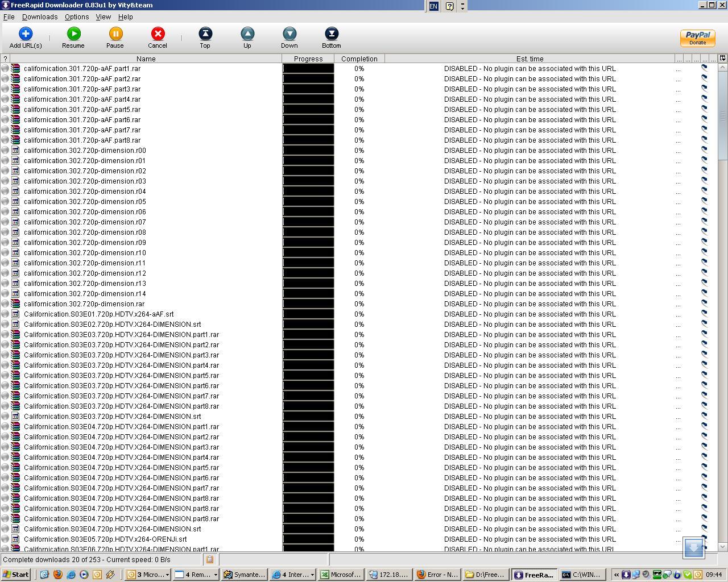Click the PayPal Donate button
This screenshot has height=582, width=728.
[x=697, y=38]
